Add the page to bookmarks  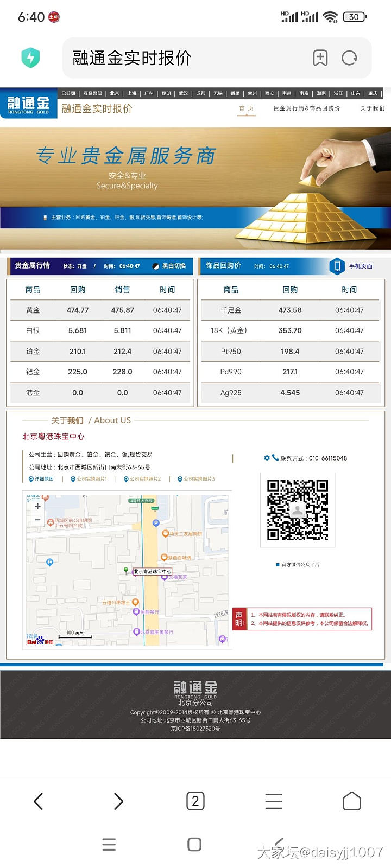click(x=320, y=58)
